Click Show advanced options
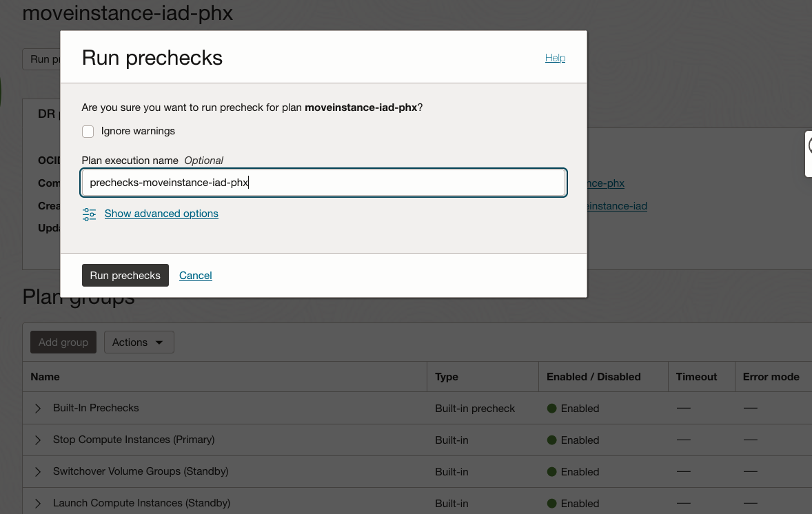812x514 pixels. click(161, 214)
